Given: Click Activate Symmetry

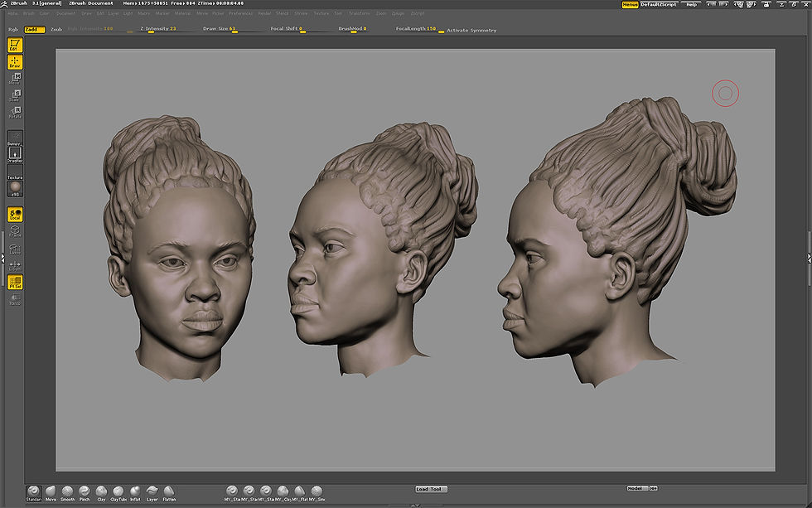Looking at the screenshot, I should pos(471,30).
